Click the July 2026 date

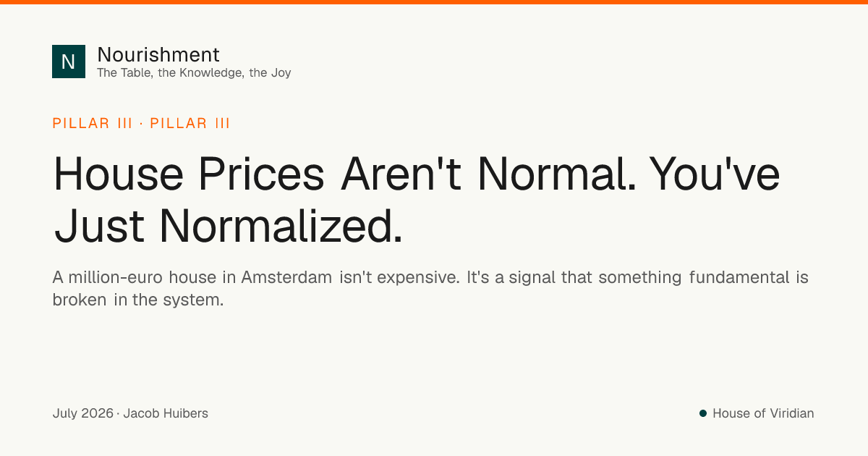tap(83, 413)
